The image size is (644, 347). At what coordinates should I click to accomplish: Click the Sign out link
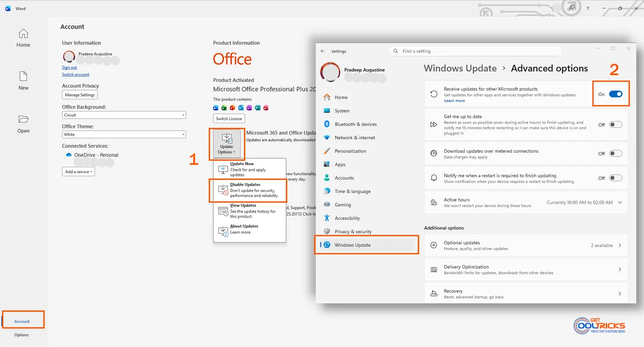coord(69,68)
